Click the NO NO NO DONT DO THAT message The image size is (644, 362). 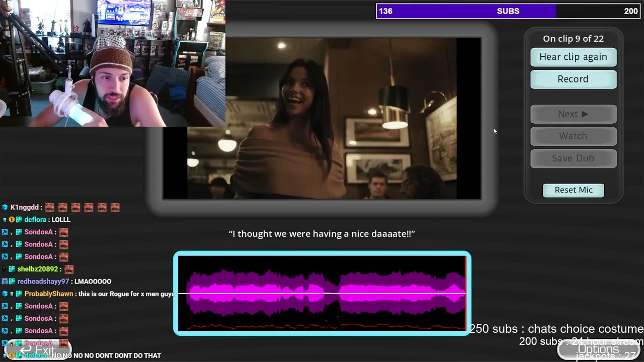coord(106,355)
